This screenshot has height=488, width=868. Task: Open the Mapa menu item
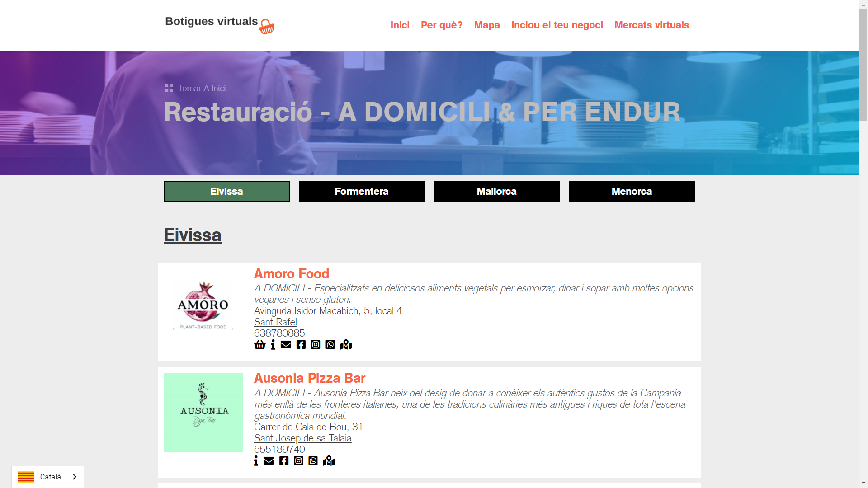487,25
